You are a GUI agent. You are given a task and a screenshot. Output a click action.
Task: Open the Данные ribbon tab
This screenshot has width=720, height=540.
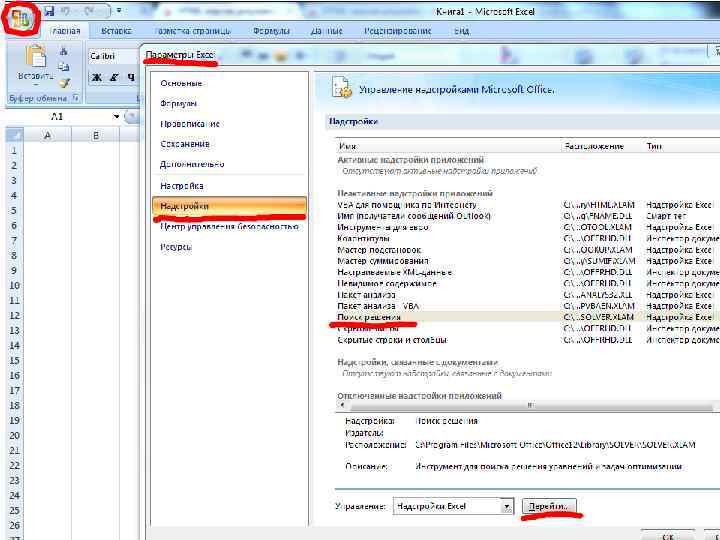[326, 31]
